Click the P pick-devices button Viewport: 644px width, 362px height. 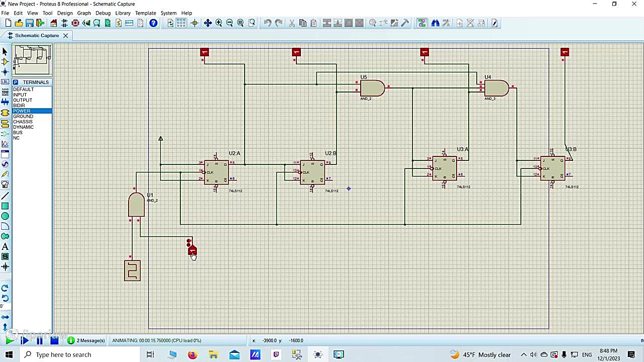16,82
